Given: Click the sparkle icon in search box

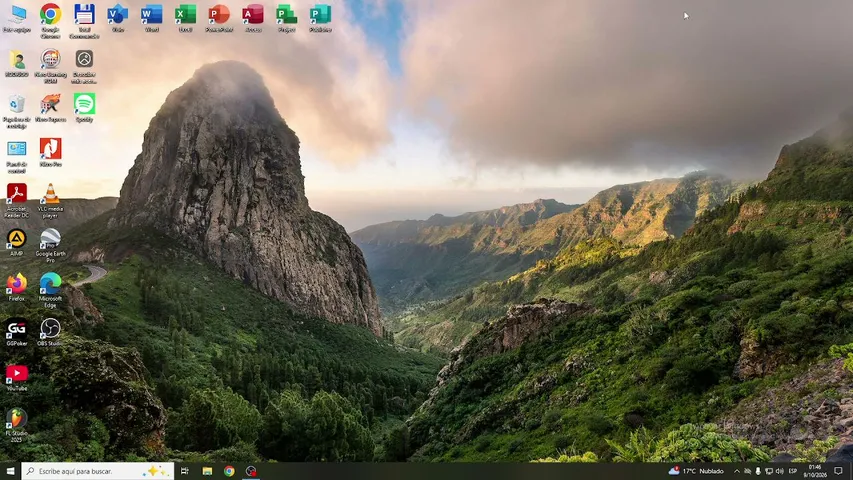Looking at the screenshot, I should tap(154, 471).
